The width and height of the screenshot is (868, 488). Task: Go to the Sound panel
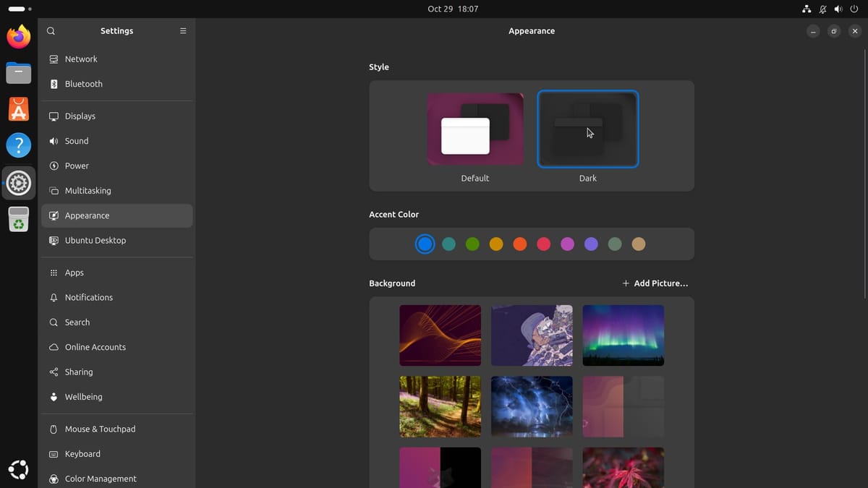[x=117, y=141]
